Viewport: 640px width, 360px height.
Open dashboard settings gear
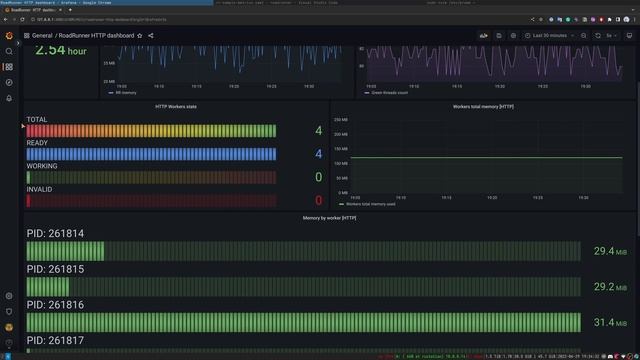[x=513, y=36]
